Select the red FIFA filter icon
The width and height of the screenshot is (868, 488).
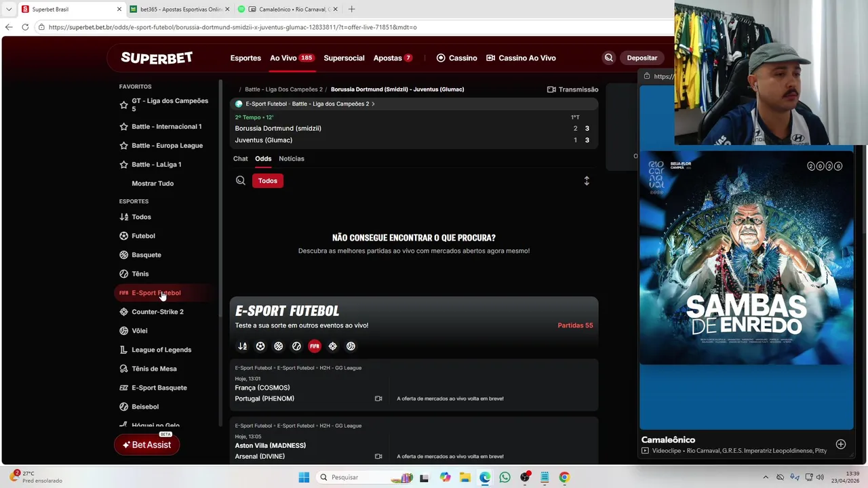315,346
